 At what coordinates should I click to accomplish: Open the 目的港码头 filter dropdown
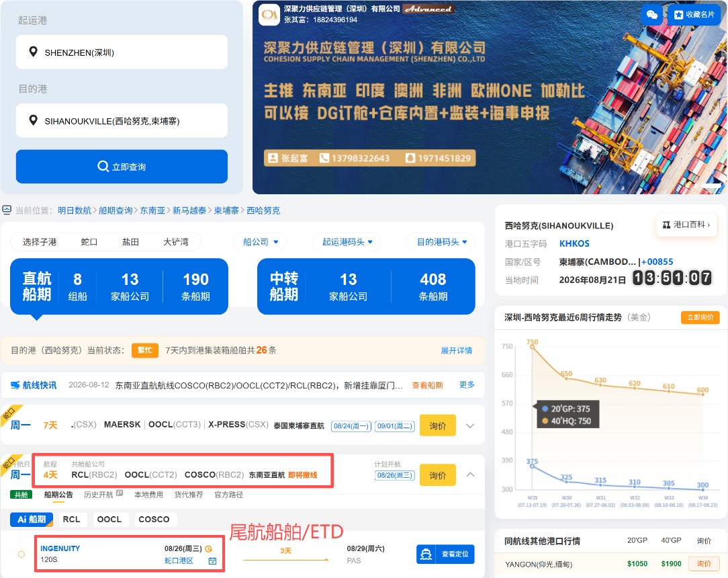click(x=441, y=242)
